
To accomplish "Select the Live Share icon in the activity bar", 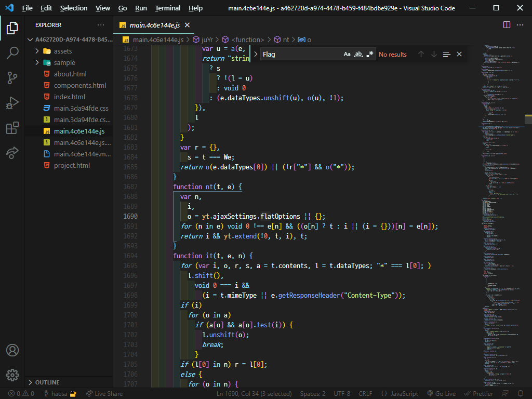I will click(12, 153).
